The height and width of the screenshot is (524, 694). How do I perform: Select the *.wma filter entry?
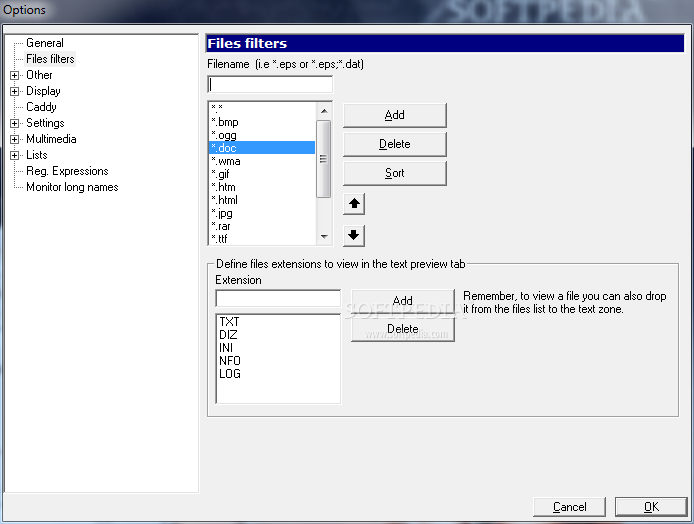[x=262, y=161]
